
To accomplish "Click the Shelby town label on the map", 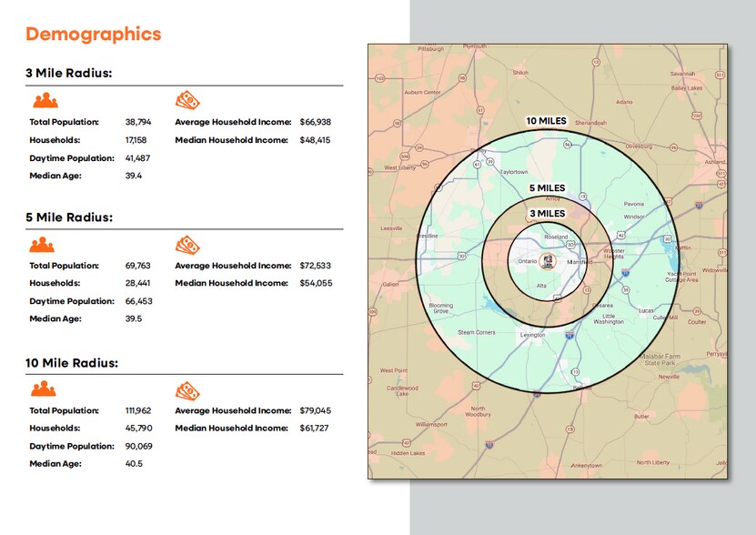I will pos(479,151).
